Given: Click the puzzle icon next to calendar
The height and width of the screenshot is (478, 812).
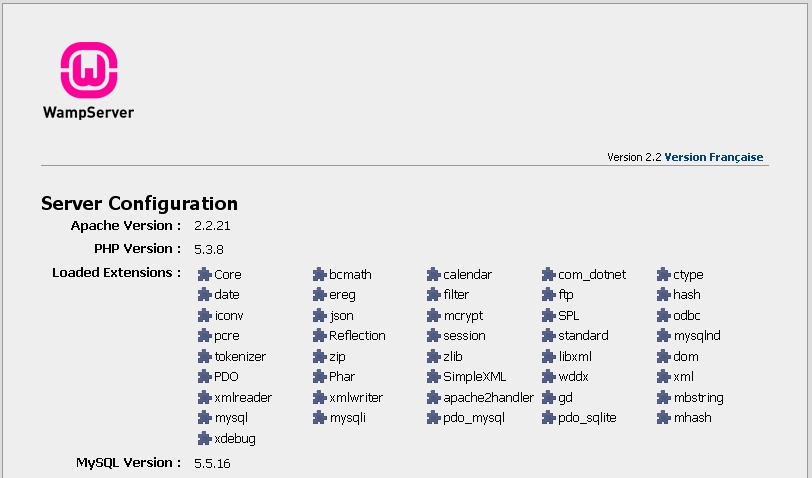Looking at the screenshot, I should click(x=433, y=274).
